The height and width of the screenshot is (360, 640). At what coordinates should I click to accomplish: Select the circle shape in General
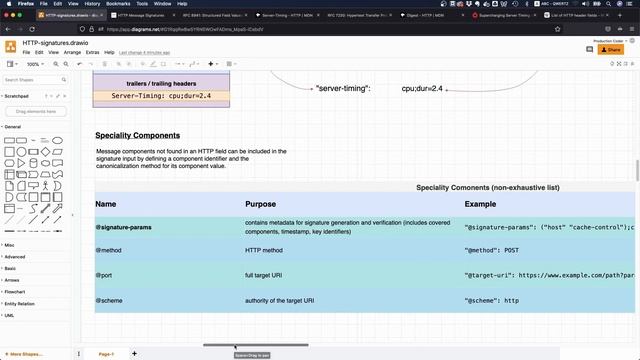(21, 152)
